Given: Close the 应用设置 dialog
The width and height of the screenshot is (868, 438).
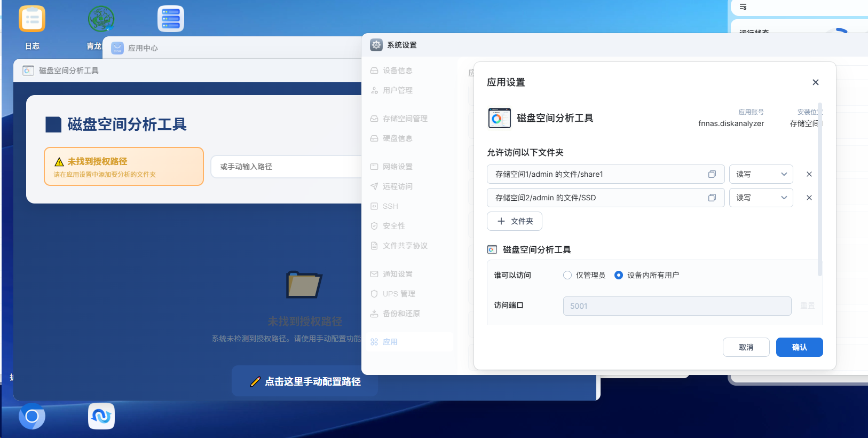Looking at the screenshot, I should (x=816, y=82).
